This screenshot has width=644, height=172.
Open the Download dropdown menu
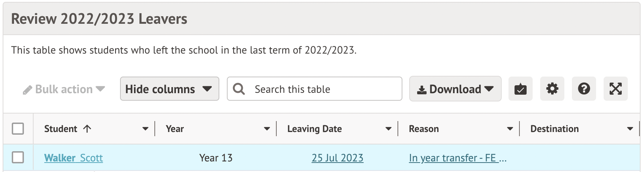click(x=455, y=89)
